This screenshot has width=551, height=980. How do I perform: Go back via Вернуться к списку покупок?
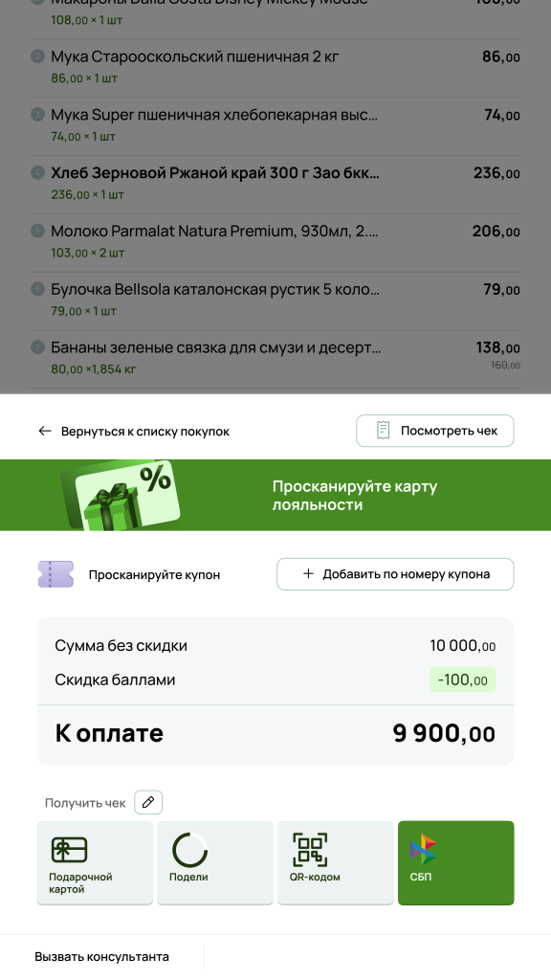point(134,432)
